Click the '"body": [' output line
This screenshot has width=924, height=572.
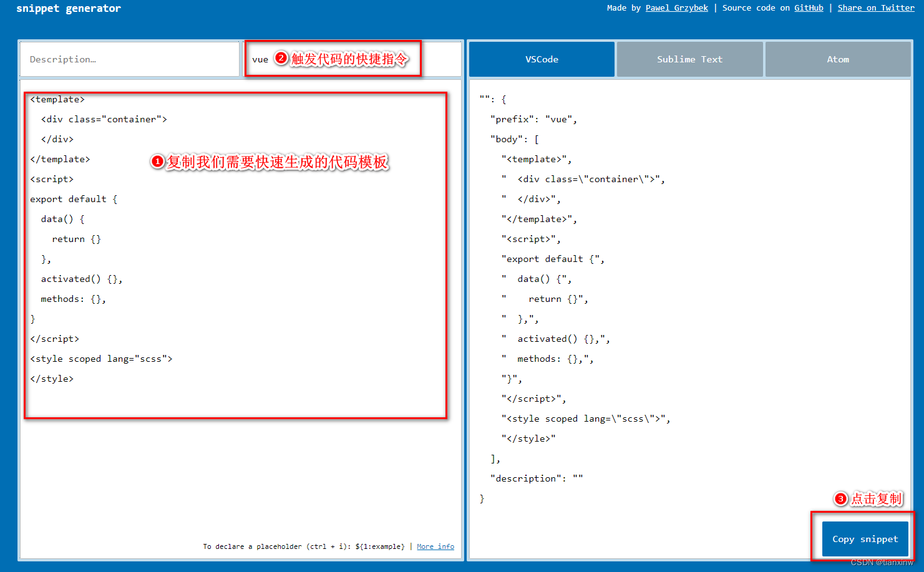point(515,139)
